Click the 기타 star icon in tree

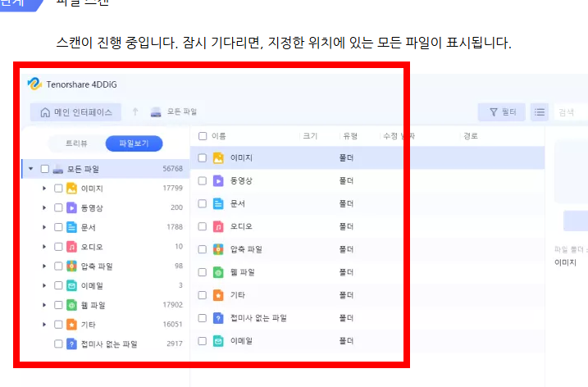71,325
